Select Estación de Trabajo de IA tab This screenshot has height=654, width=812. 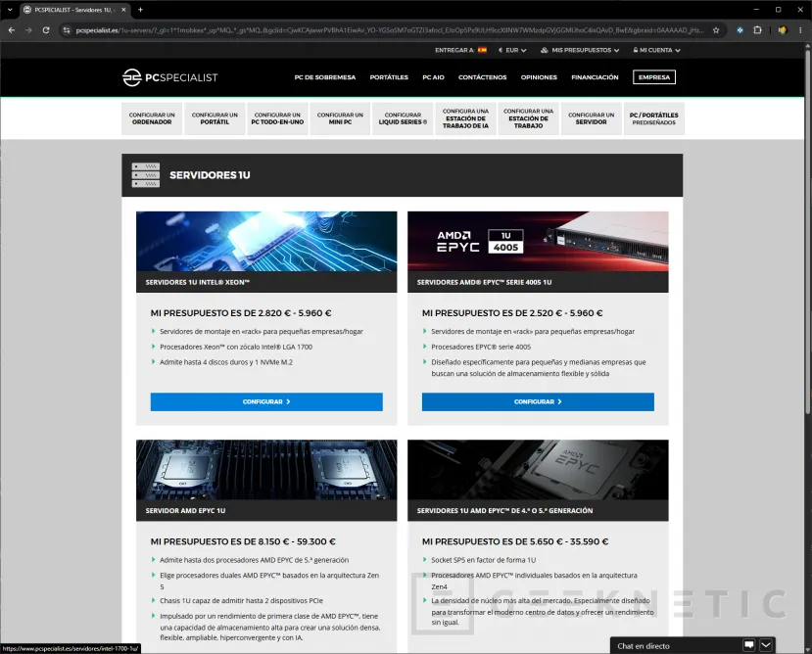[465, 118]
